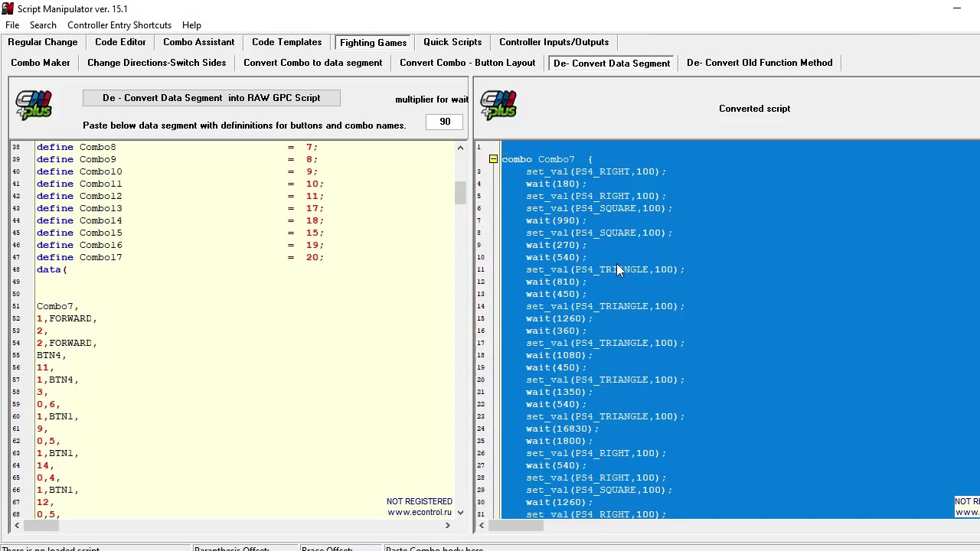Click De - Convert Data Segment into RAW GPC Script button
This screenshot has width=980, height=551.
tap(211, 98)
